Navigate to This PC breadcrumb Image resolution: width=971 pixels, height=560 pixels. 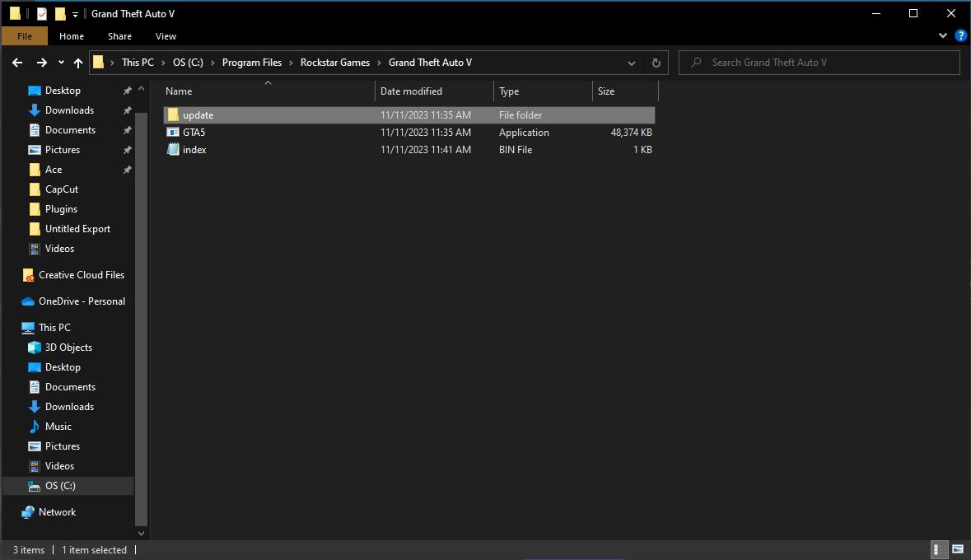(x=138, y=63)
